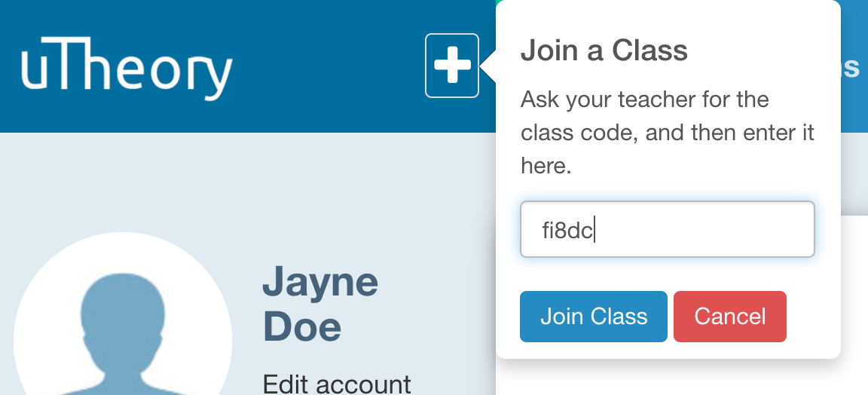Click the profile avatar silhouette image
Image resolution: width=868 pixels, height=395 pixels.
click(122, 333)
